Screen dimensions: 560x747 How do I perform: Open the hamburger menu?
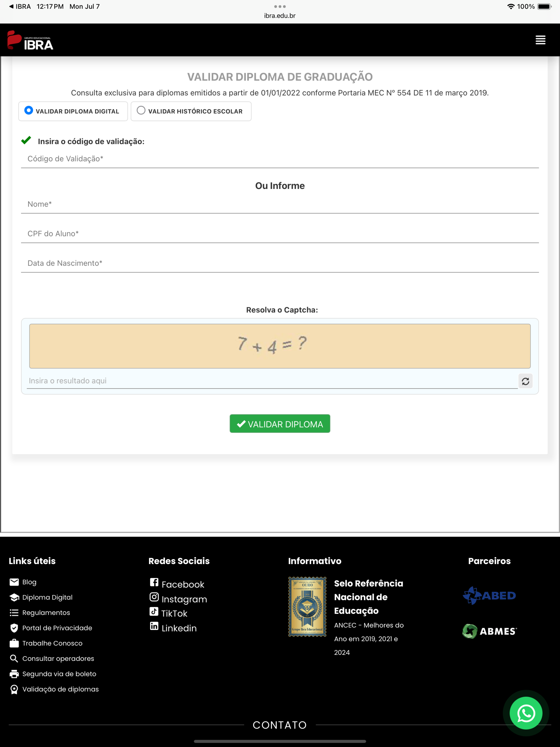click(x=540, y=40)
